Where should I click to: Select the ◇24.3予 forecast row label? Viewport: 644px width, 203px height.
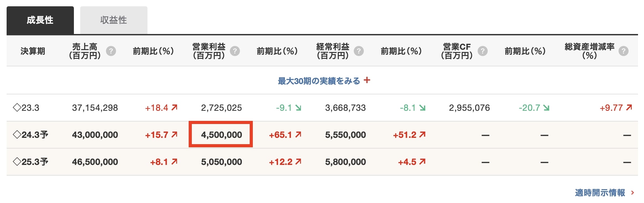pos(31,135)
